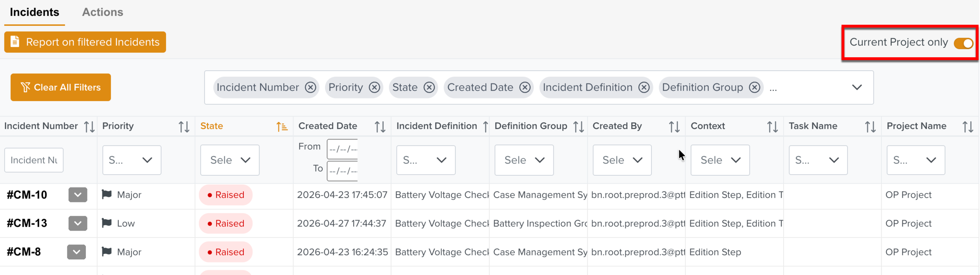
Task: Remove the Definition Group filter chip
Action: tap(754, 87)
